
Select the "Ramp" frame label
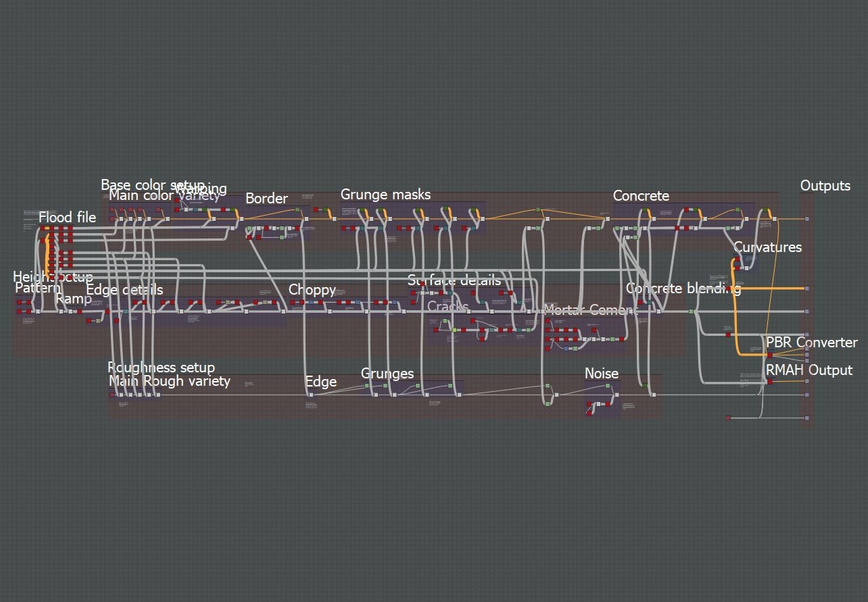pos(74,299)
